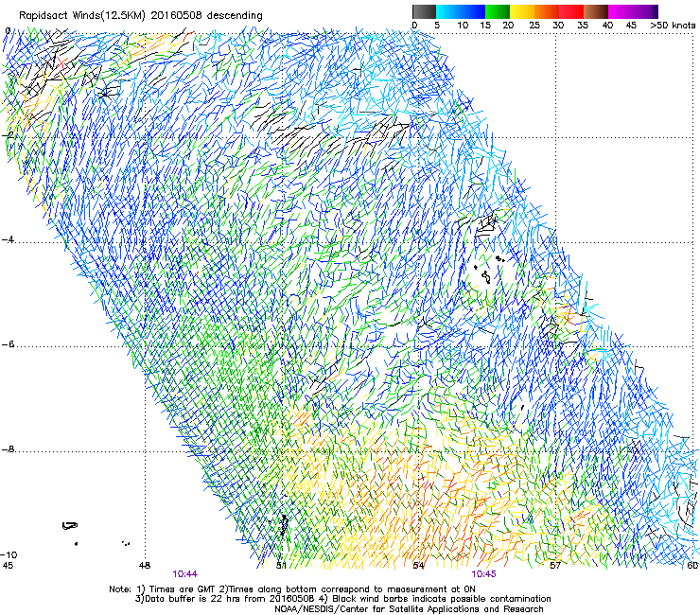The width and height of the screenshot is (700, 615).
Task: Click the '3)Data buffer is 22 hrs' note line
Action: [342, 599]
